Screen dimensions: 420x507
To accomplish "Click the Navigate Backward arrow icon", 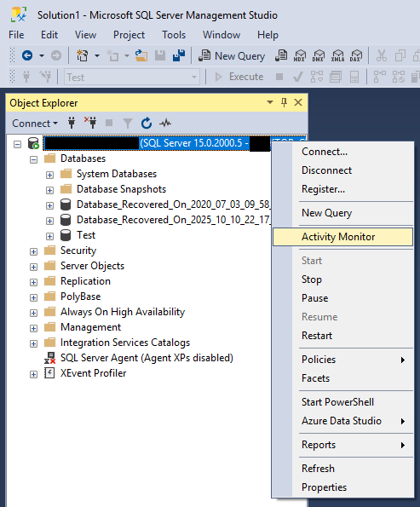I will [x=27, y=55].
